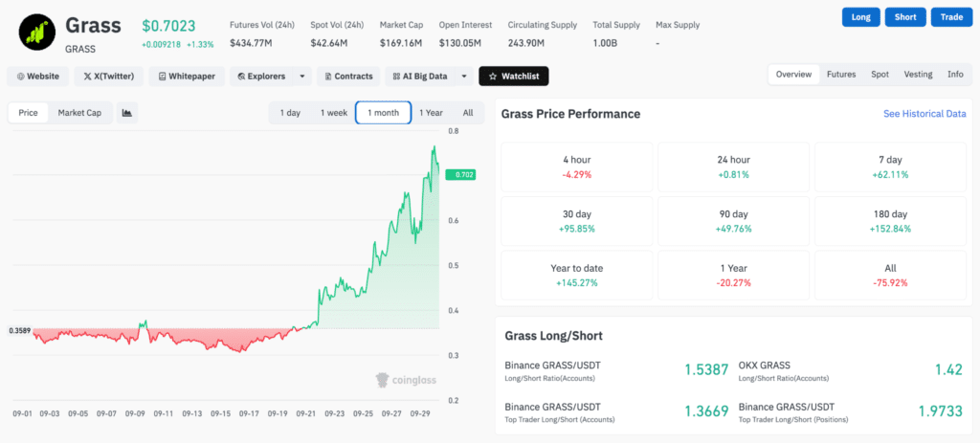Switch to the Vesting tab
The height and width of the screenshot is (443, 980).
pos(918,75)
